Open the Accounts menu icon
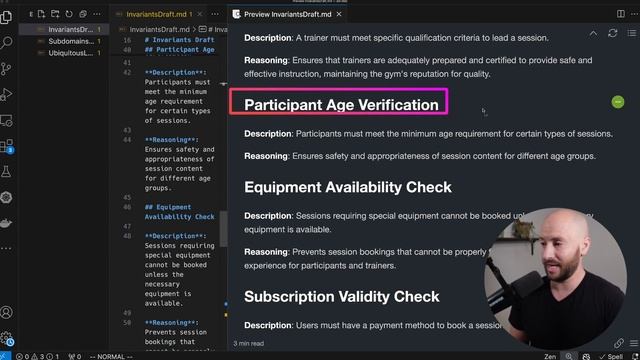640x360 pixels. pos(7,312)
